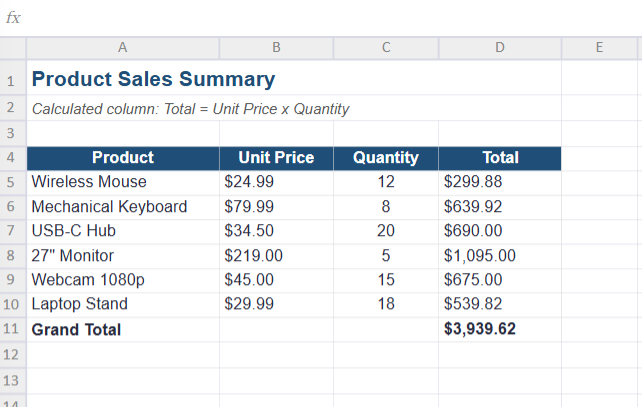Select row 11 header
Image resolution: width=642 pixels, height=407 pixels.
click(x=13, y=329)
